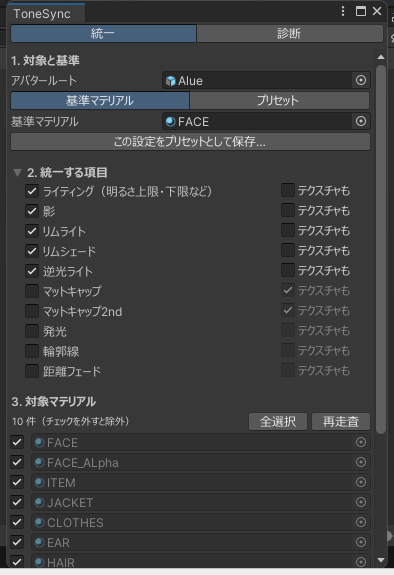The image size is (394, 575).
Task: Switch to the 診断 tab
Action: pyautogui.click(x=290, y=33)
